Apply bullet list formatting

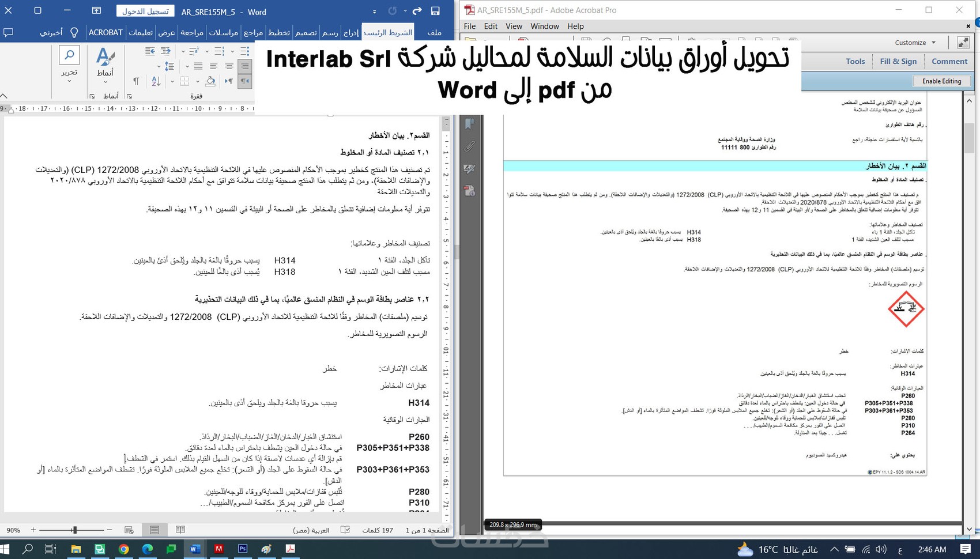pos(244,51)
